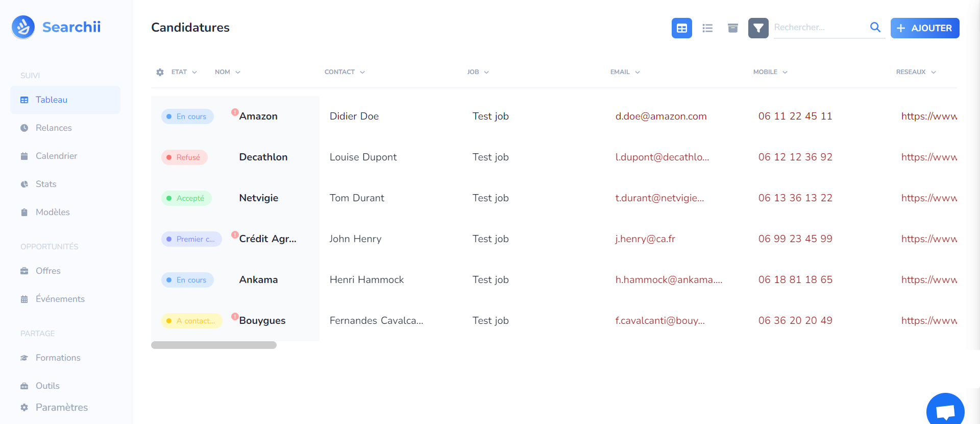Open table column settings gear
The height and width of the screenshot is (424, 980).
point(160,72)
